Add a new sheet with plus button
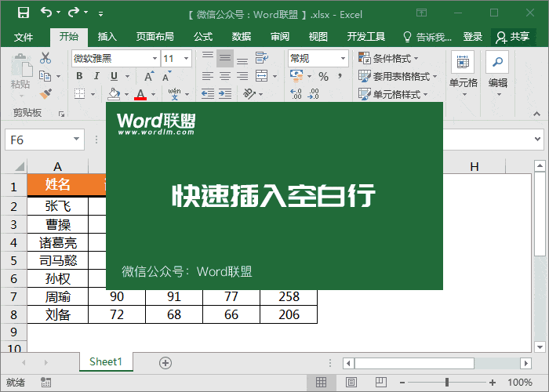 [x=165, y=363]
